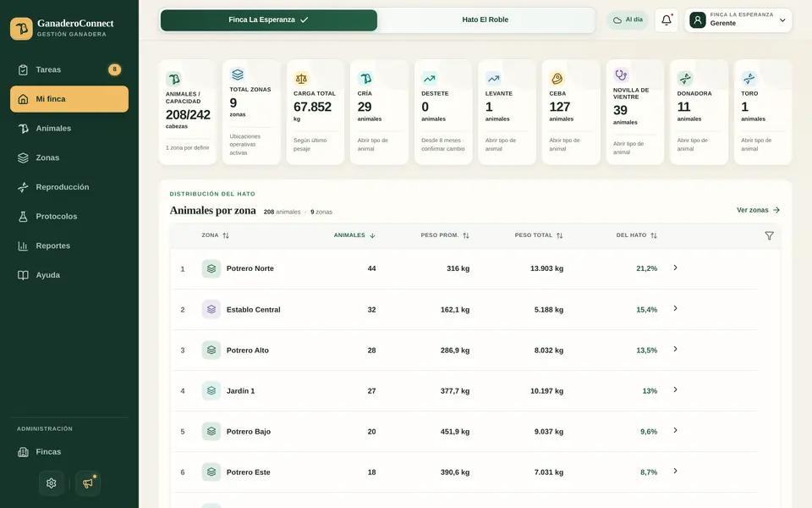Expand the Establo Central row chevron
This screenshot has height=508, width=812.
click(675, 308)
